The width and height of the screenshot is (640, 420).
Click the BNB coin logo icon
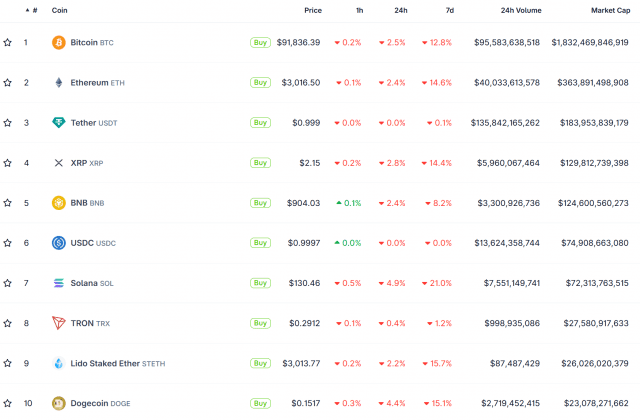(x=58, y=203)
